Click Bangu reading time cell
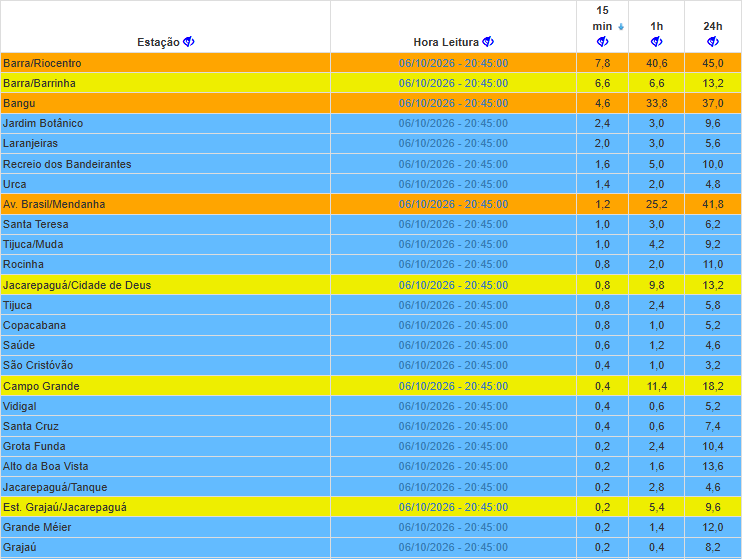The height and width of the screenshot is (559, 742). tap(453, 103)
